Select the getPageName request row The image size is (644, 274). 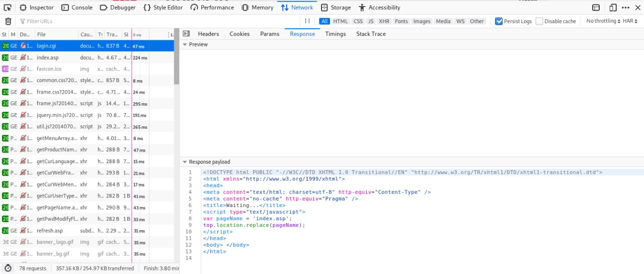[87, 208]
